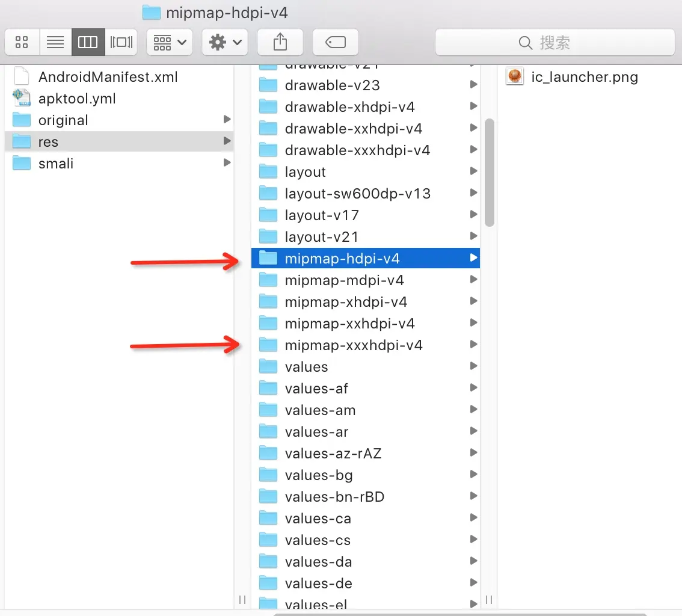Open the values-bg folder

pos(366,475)
